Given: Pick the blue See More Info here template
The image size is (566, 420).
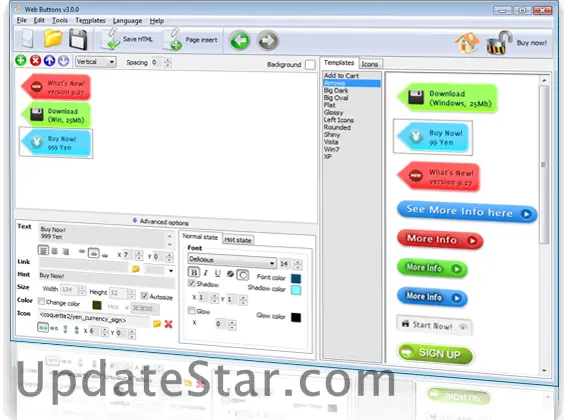Looking at the screenshot, I should point(467,211).
